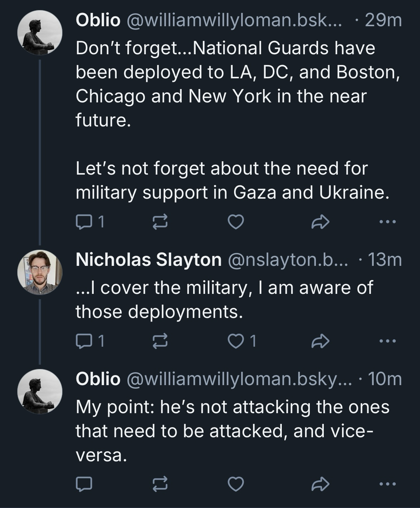Screen dimensions: 420x508
Task: Like Oblio's "My point" post
Action: point(236,484)
